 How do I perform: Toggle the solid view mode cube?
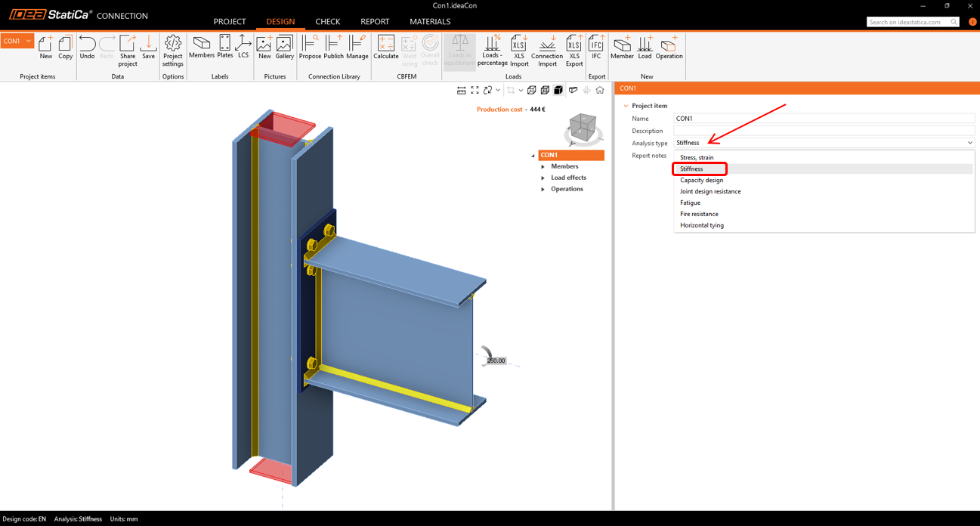point(558,91)
